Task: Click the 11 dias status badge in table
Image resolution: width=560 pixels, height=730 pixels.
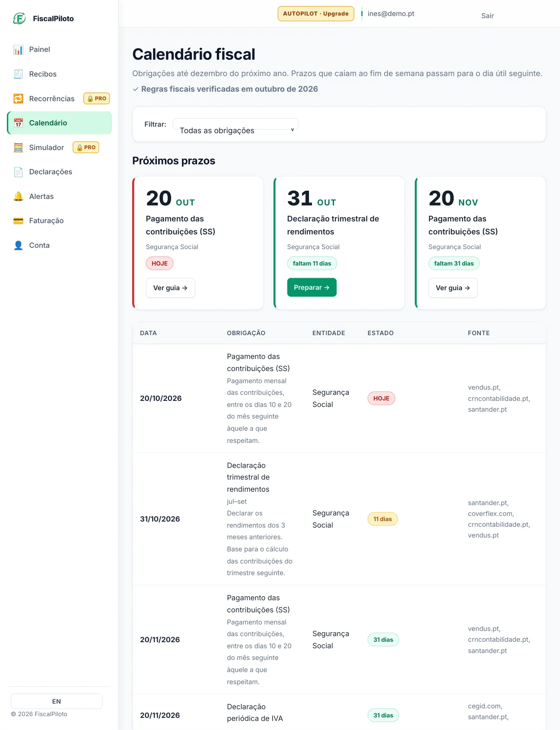Action: coord(382,519)
